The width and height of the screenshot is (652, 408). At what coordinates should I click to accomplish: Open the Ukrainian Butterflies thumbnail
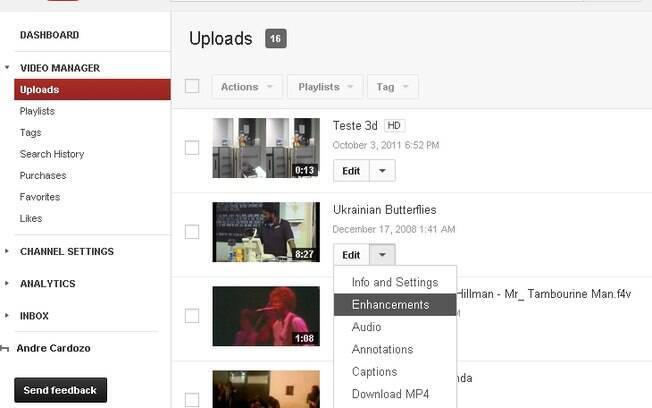point(266,232)
